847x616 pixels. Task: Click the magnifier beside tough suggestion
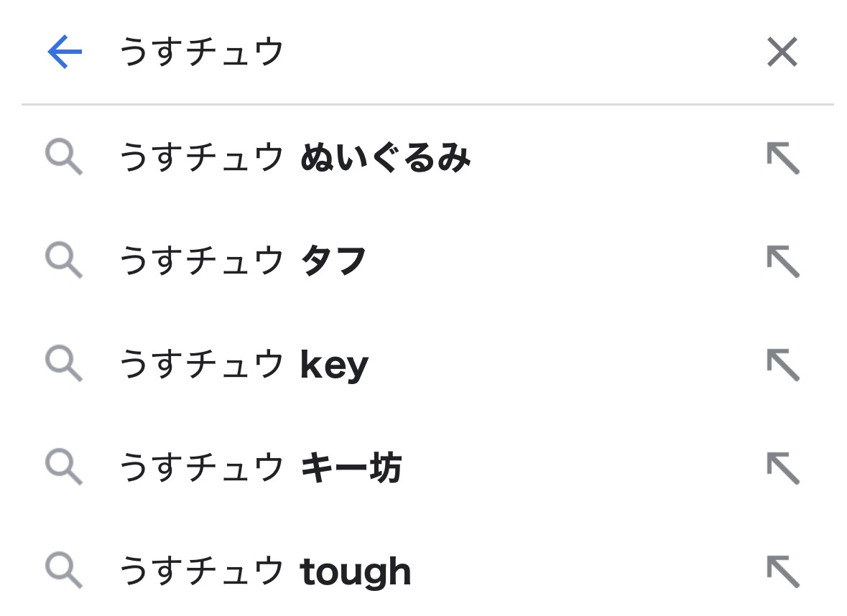64,571
